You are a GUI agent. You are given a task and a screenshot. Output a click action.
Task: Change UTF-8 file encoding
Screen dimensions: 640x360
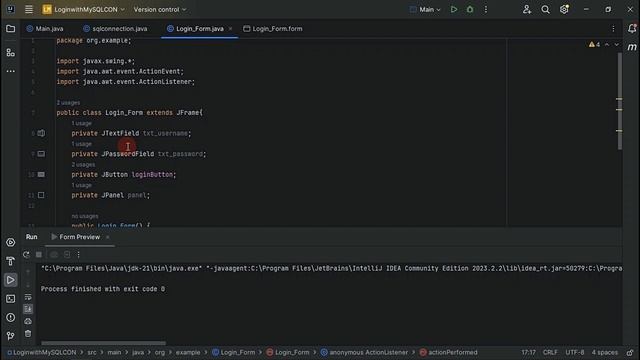[x=575, y=352]
